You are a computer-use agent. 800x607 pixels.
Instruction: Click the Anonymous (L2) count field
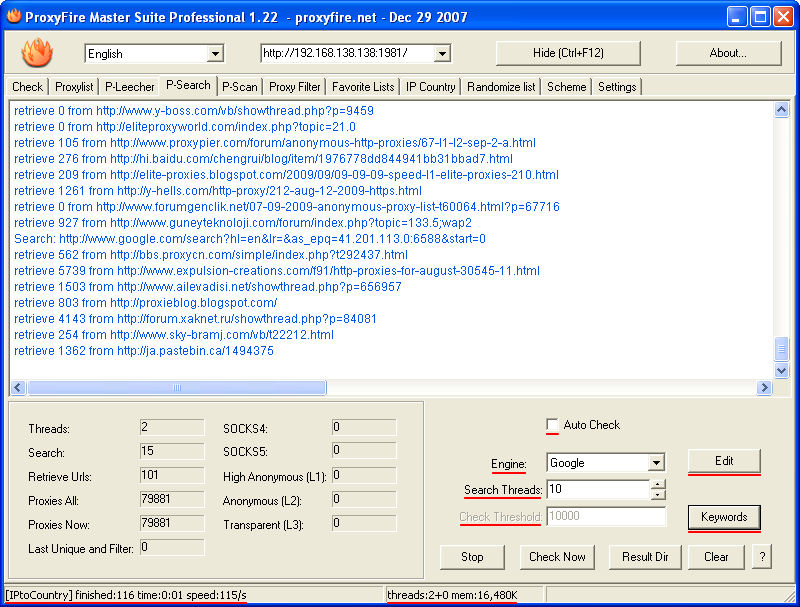pos(364,499)
